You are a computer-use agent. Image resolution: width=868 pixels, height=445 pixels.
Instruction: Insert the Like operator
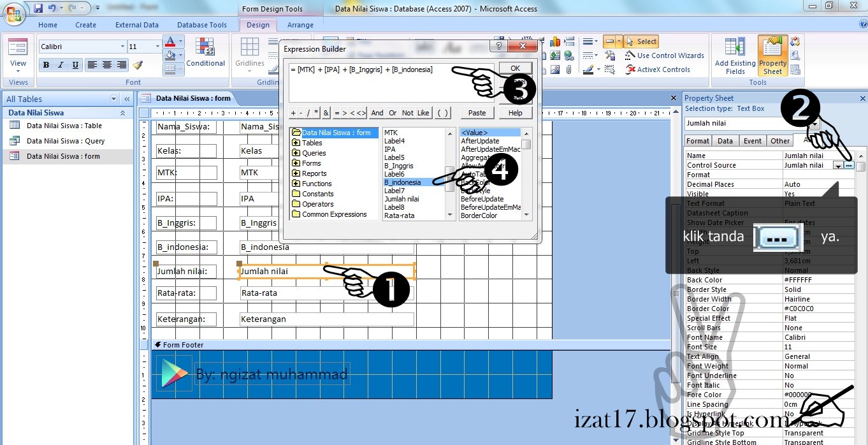423,113
